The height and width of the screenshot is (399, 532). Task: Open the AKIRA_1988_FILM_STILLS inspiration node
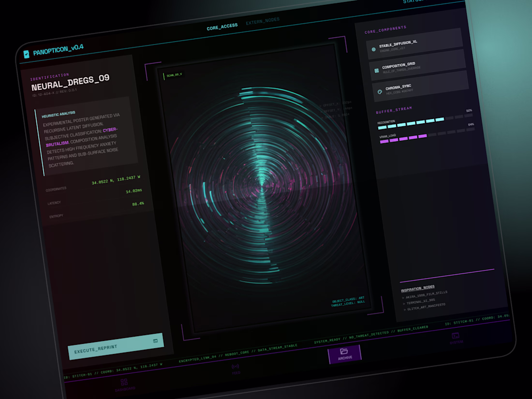tap(427, 295)
